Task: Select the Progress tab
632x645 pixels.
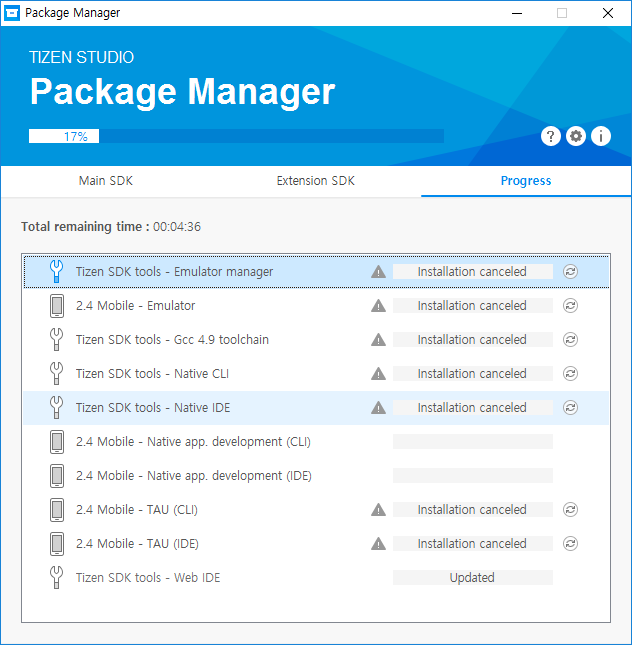Action: click(x=526, y=181)
